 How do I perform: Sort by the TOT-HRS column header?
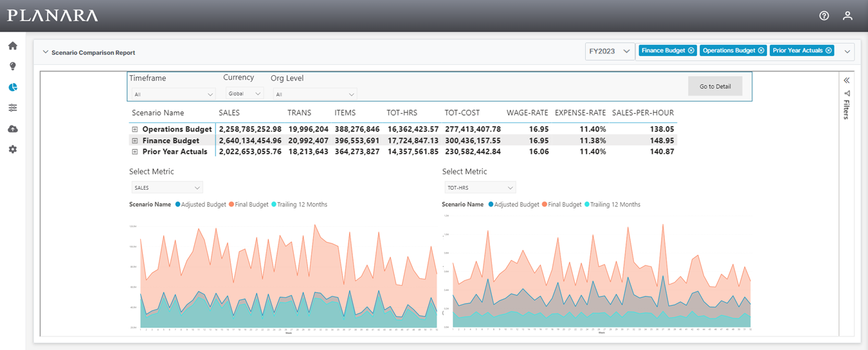point(402,113)
